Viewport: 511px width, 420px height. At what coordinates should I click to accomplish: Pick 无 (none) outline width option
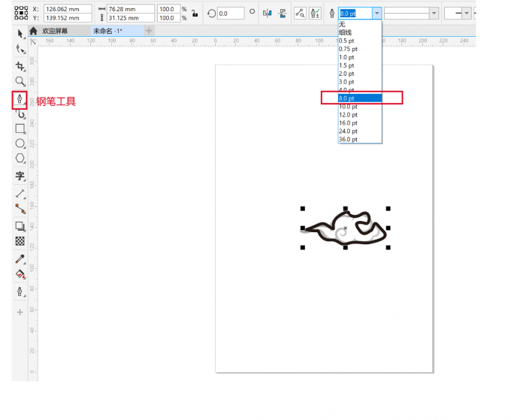(343, 25)
